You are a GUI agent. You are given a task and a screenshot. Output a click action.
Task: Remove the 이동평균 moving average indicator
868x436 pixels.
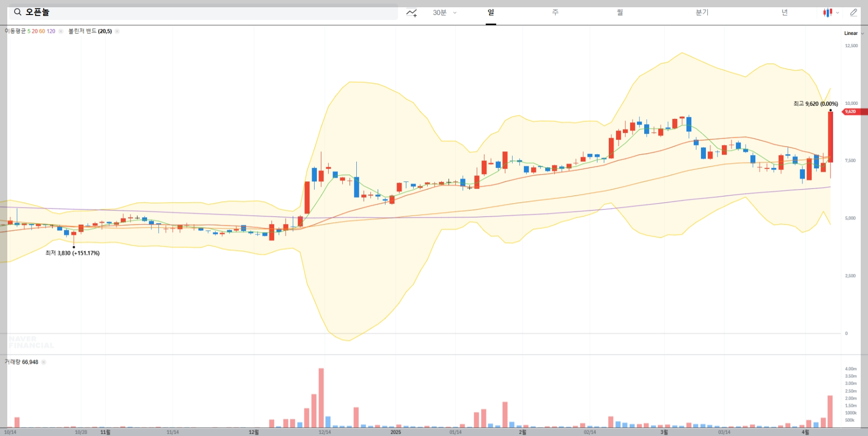point(61,31)
